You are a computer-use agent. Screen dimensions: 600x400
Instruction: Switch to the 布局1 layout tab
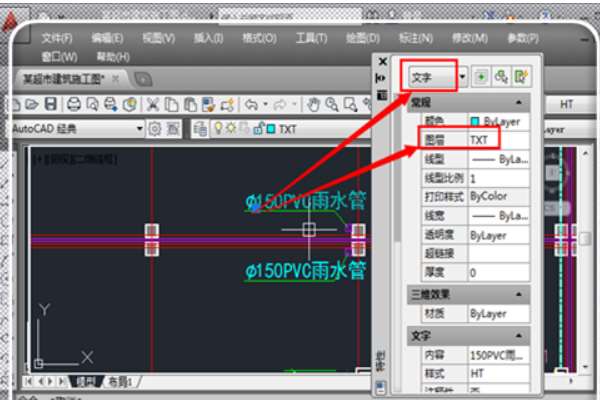121,382
